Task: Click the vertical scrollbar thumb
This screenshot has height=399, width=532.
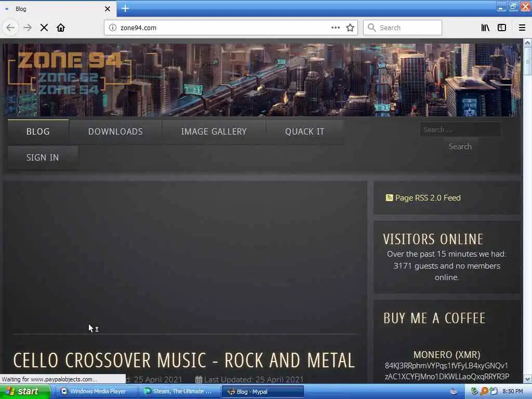Action: (528, 61)
